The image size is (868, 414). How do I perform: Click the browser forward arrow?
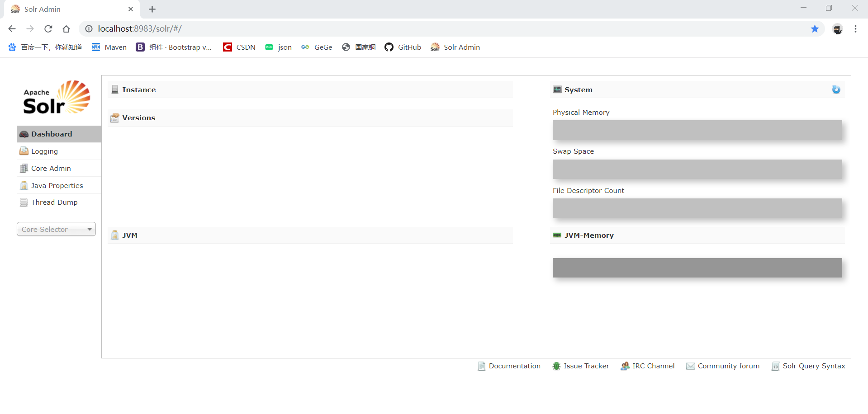pyautogui.click(x=30, y=29)
